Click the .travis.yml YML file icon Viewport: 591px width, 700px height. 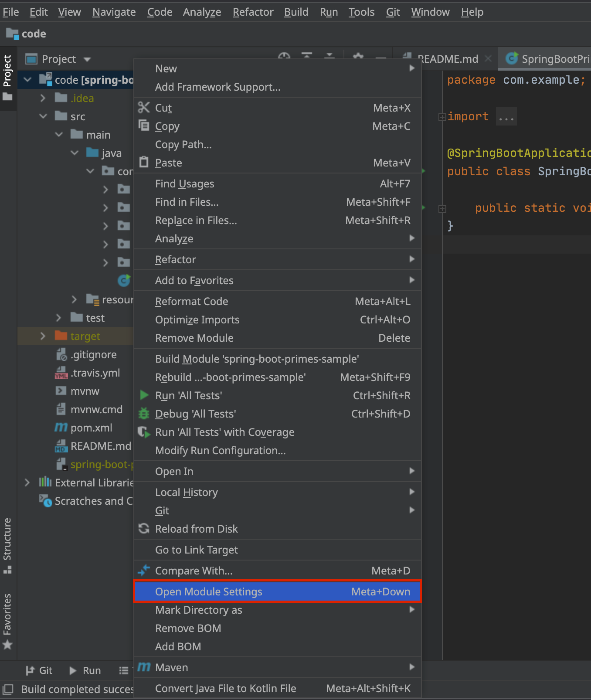[61, 373]
